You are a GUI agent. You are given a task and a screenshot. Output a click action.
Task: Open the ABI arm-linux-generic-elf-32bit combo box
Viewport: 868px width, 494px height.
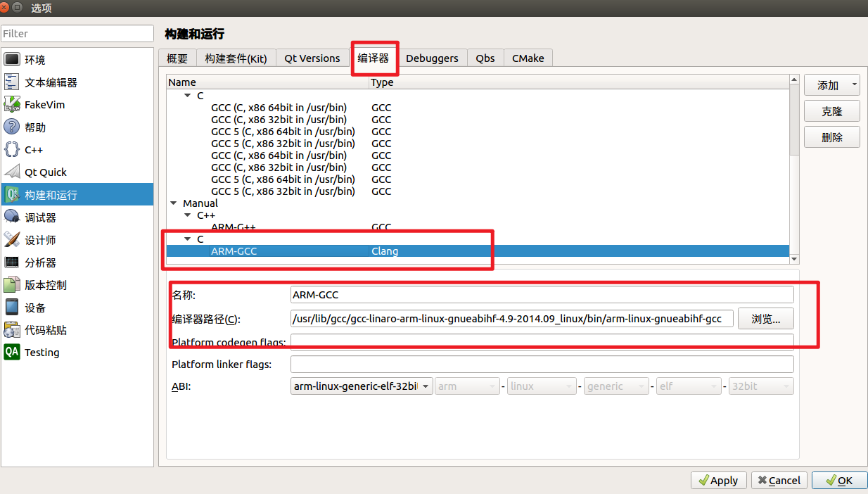point(362,386)
